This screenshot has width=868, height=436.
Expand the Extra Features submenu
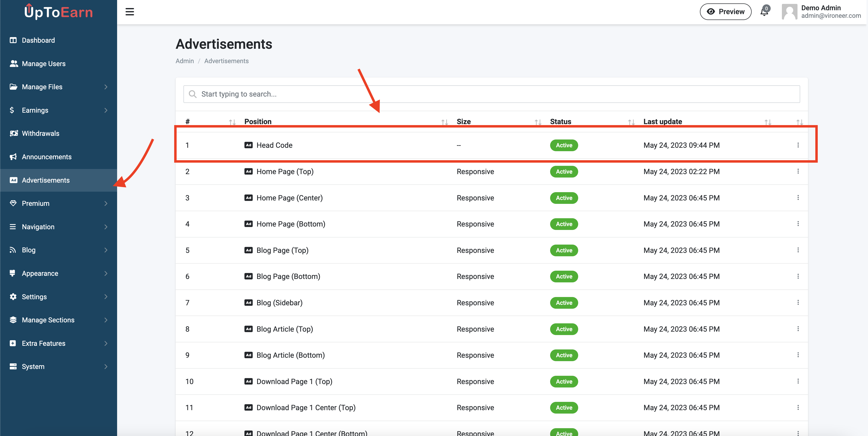106,343
